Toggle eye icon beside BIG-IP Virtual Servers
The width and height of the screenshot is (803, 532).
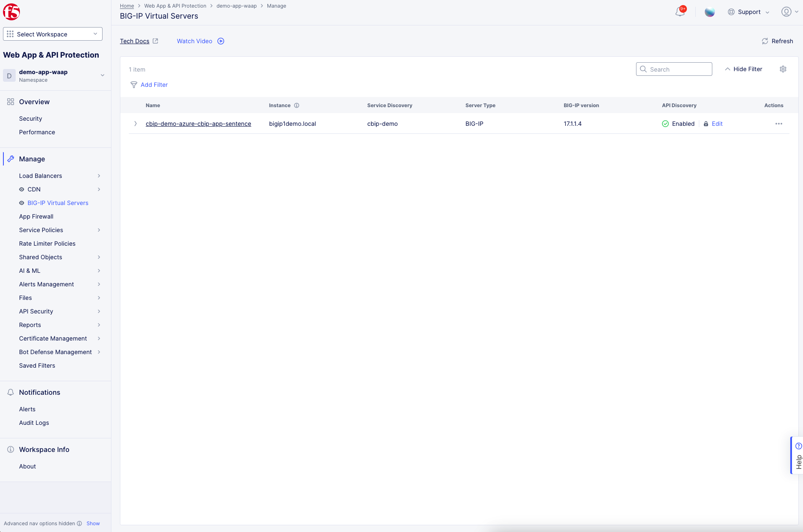[x=22, y=203]
